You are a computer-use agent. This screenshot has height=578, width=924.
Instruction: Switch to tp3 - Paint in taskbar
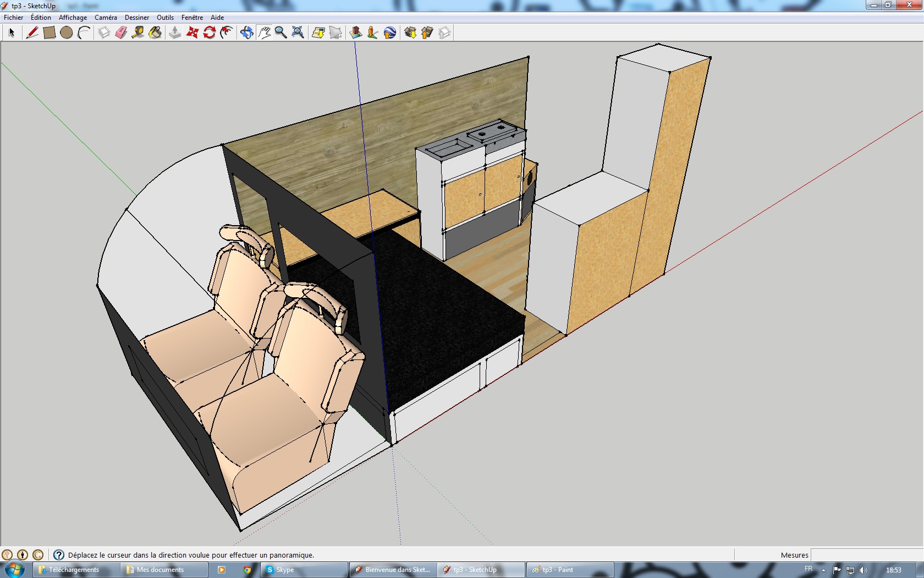tap(569, 570)
